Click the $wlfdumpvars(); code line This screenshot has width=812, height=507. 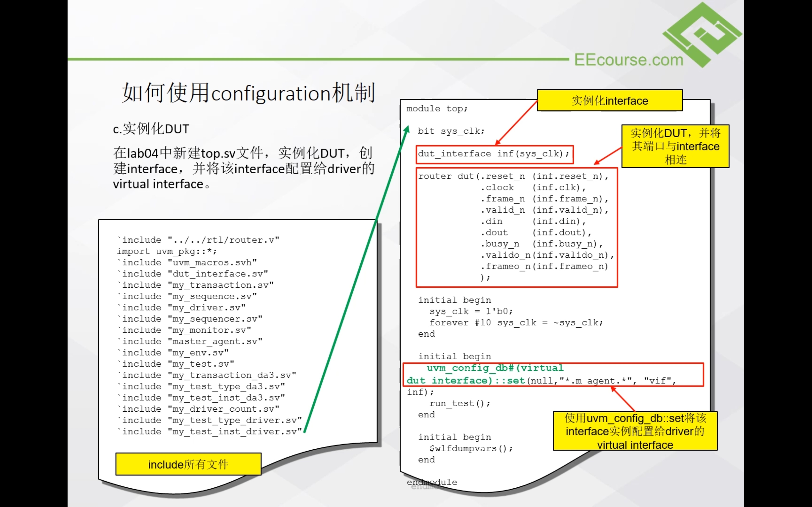[471, 448]
